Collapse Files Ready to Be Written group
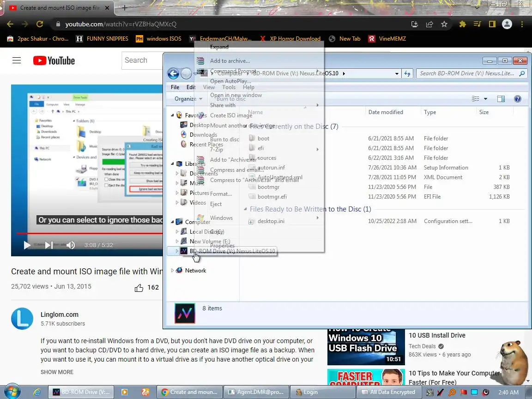Screen dimensions: 532x399 click(x=245, y=209)
